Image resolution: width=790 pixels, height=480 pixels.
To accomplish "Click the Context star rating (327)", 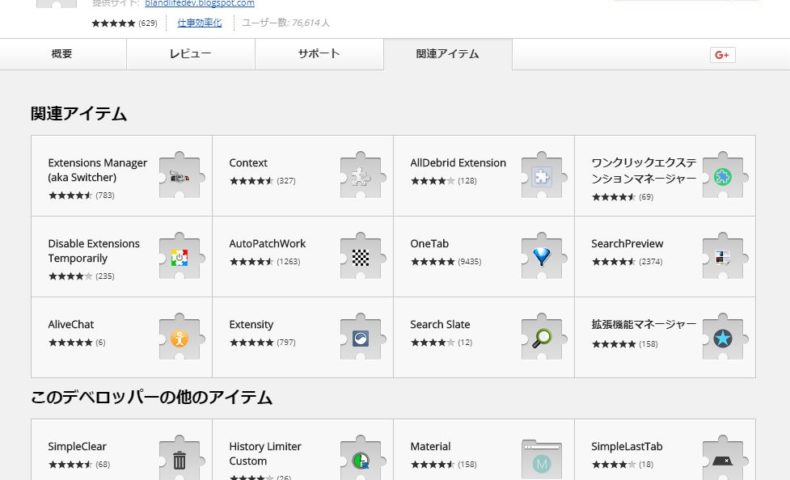I will pos(262,181).
